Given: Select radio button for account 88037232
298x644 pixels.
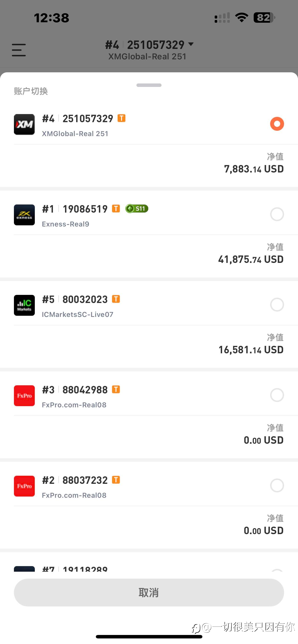Looking at the screenshot, I should pos(277,485).
